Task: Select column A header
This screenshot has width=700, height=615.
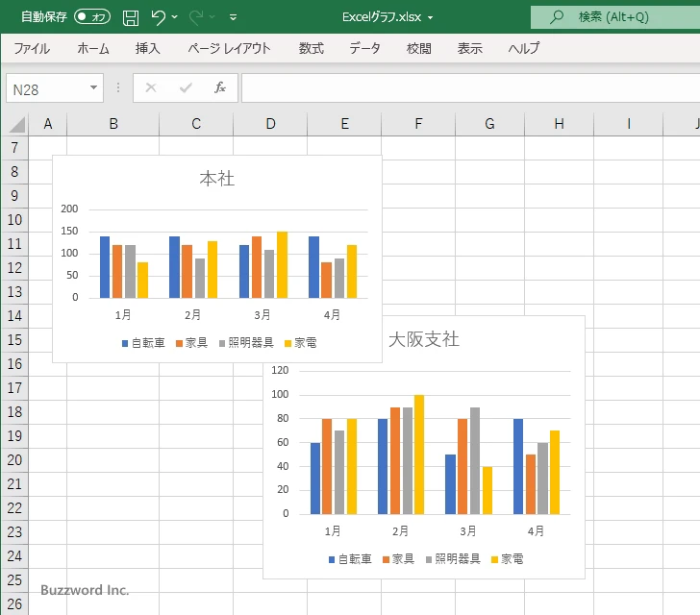Action: (x=48, y=124)
